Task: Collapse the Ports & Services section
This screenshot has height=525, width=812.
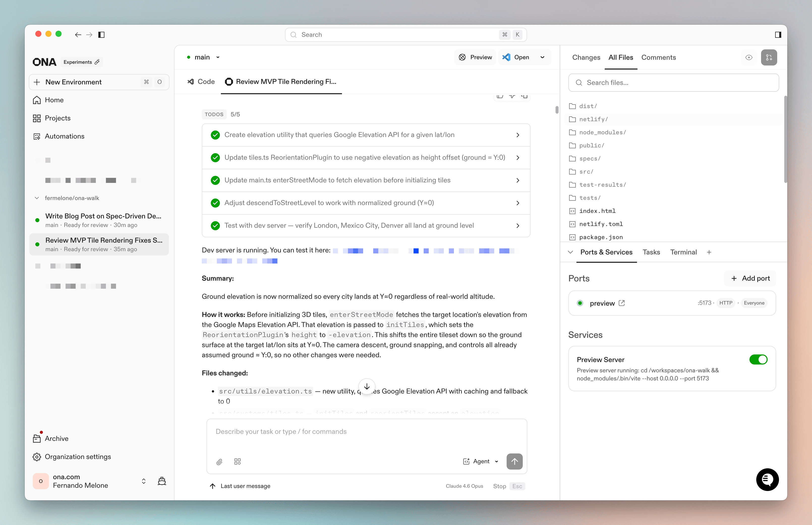Action: click(x=570, y=252)
